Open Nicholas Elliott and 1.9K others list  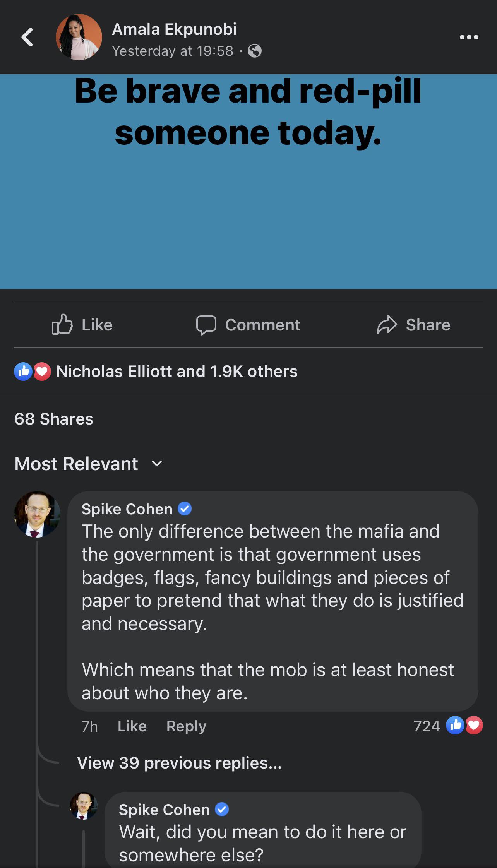(x=177, y=371)
